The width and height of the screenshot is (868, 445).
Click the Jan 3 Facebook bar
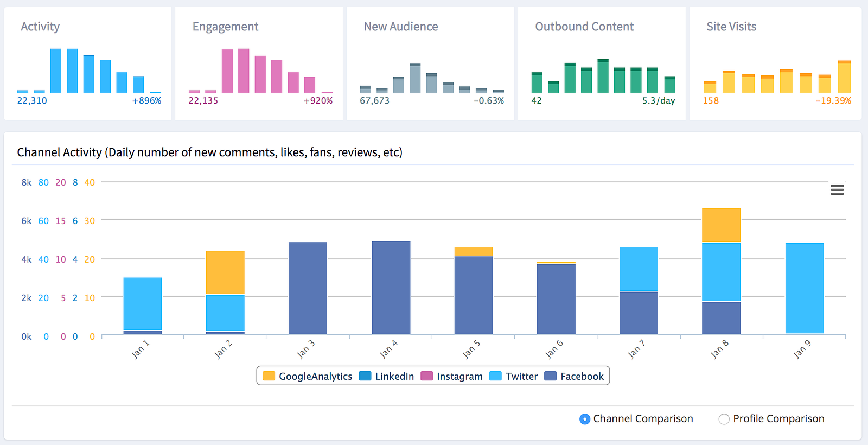click(x=308, y=288)
